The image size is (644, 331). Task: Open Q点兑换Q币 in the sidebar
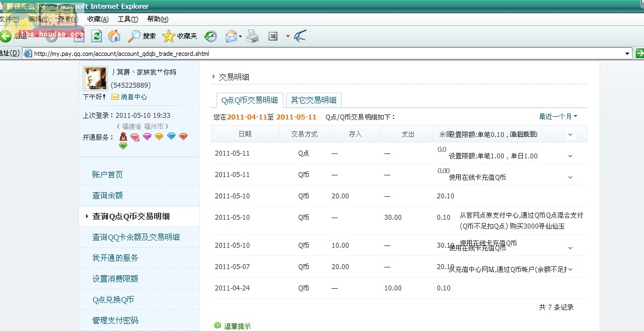coord(113,300)
